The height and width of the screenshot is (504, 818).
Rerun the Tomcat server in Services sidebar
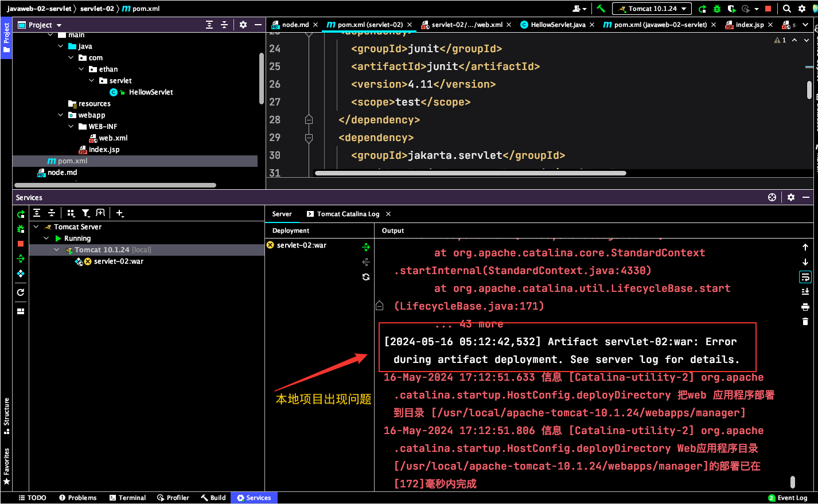click(x=21, y=214)
